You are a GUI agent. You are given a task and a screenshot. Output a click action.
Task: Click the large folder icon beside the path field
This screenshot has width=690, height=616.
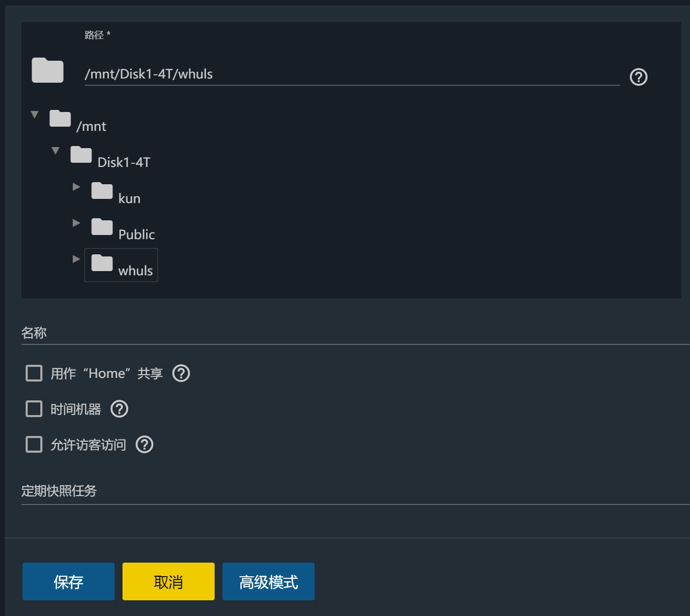(48, 71)
